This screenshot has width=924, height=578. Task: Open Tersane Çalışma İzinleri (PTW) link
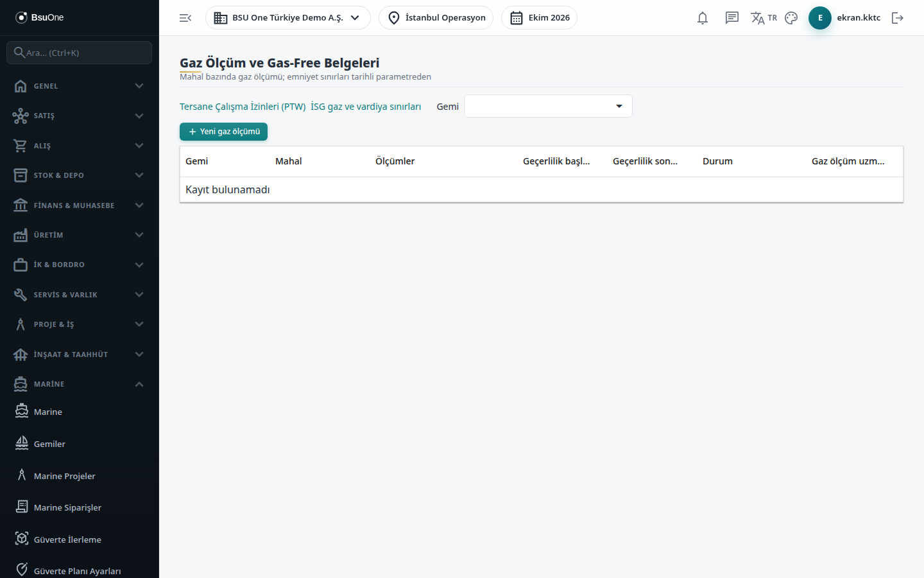(x=243, y=107)
